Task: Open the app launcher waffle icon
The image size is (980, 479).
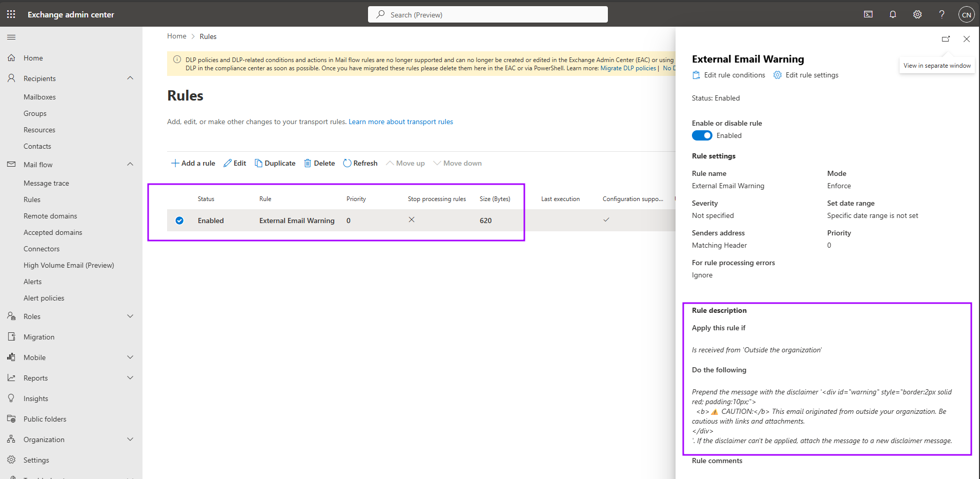Action: click(x=11, y=14)
